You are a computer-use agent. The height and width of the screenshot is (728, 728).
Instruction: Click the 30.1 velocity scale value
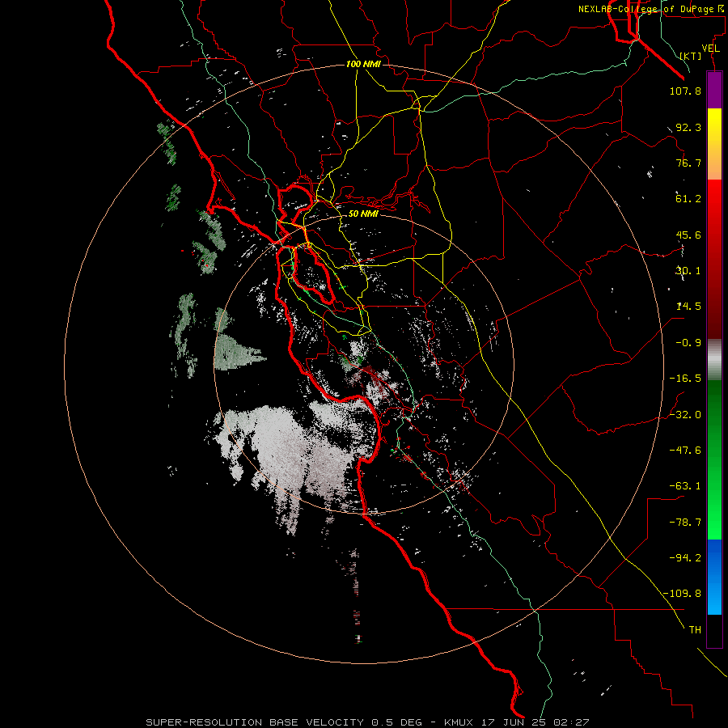pos(688,271)
